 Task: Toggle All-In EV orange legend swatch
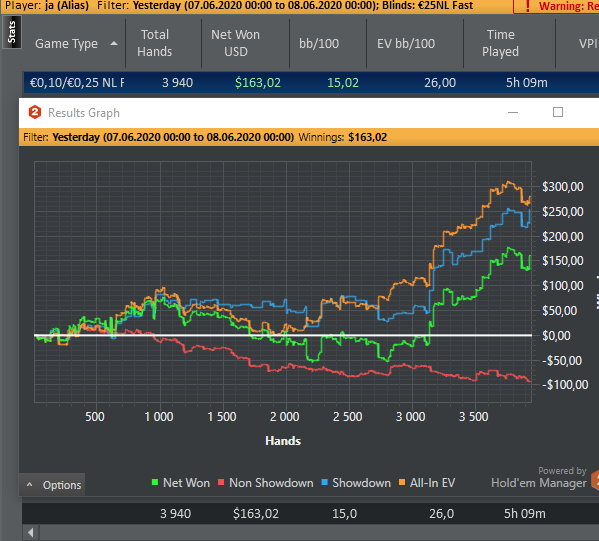(402, 482)
